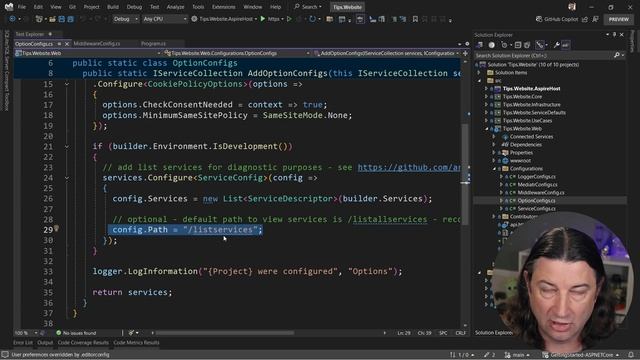Click the Save All toolbar icon
This screenshot has height=360, width=640.
[x=71, y=19]
